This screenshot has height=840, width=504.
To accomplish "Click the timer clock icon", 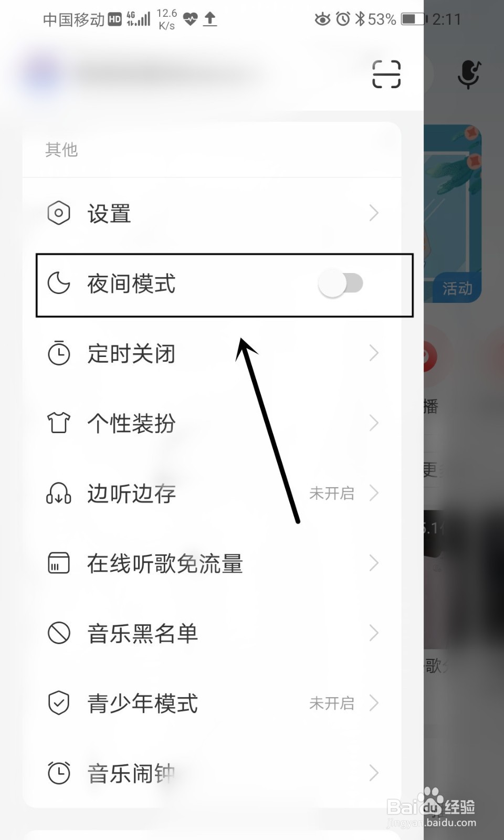I will click(59, 353).
